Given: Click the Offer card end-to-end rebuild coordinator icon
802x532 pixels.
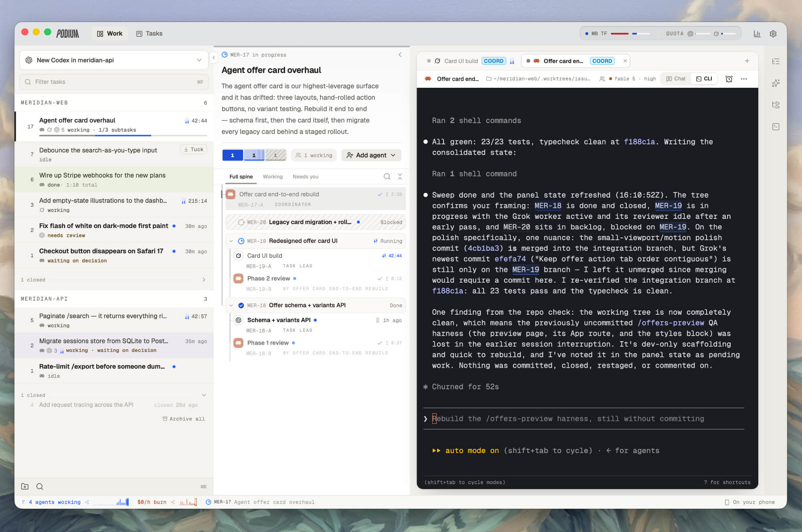Looking at the screenshot, I should click(231, 194).
